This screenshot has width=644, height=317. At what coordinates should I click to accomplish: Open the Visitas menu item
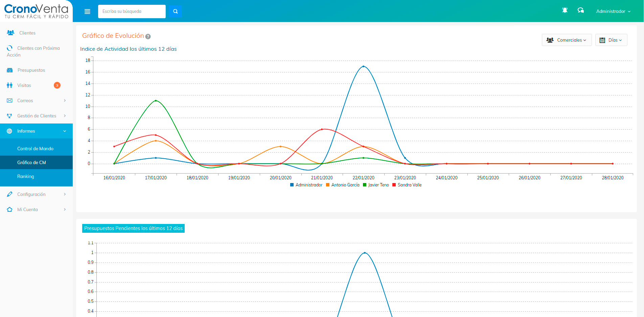[36, 85]
